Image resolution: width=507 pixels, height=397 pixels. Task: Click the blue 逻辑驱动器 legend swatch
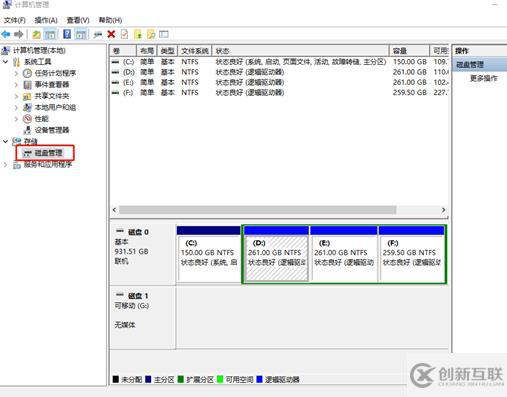click(x=259, y=379)
